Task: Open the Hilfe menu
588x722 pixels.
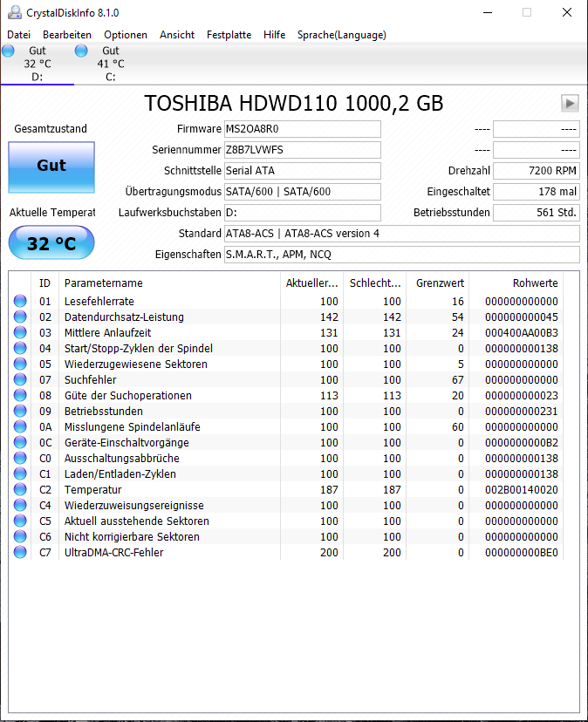Action: tap(274, 35)
